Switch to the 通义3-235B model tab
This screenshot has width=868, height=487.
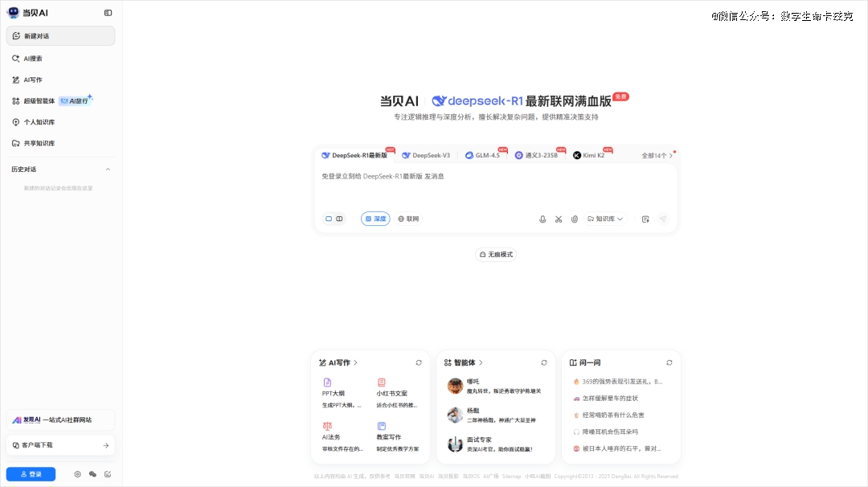(x=536, y=156)
